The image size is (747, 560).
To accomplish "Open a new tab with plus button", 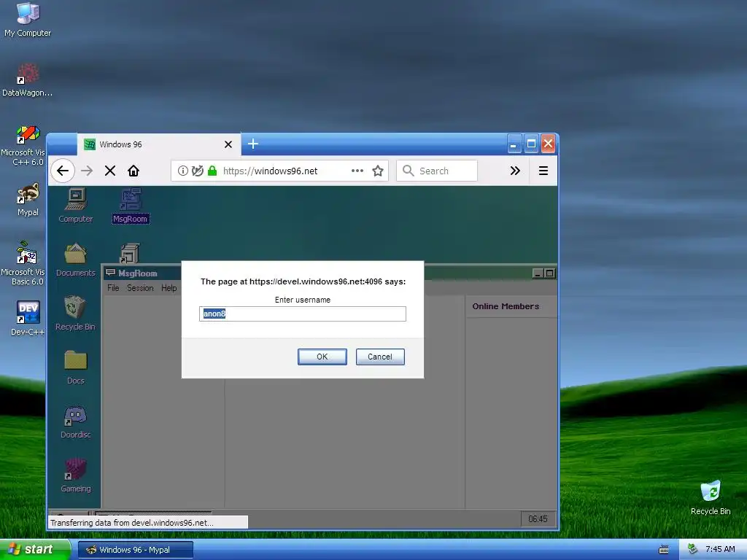I will [x=253, y=144].
